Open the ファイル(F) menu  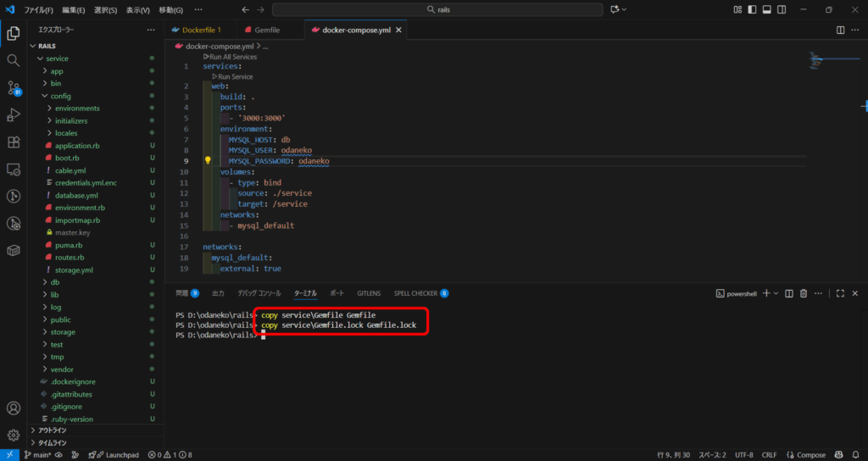40,9
